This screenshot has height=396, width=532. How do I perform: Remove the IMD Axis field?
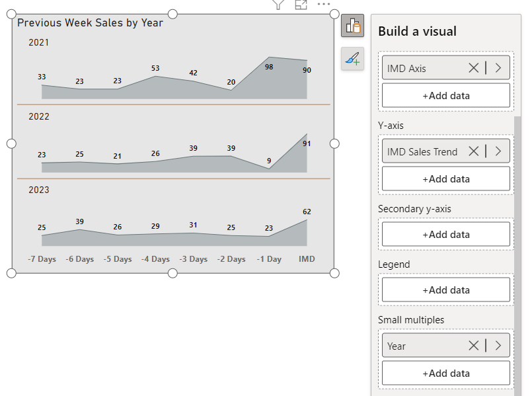point(473,67)
